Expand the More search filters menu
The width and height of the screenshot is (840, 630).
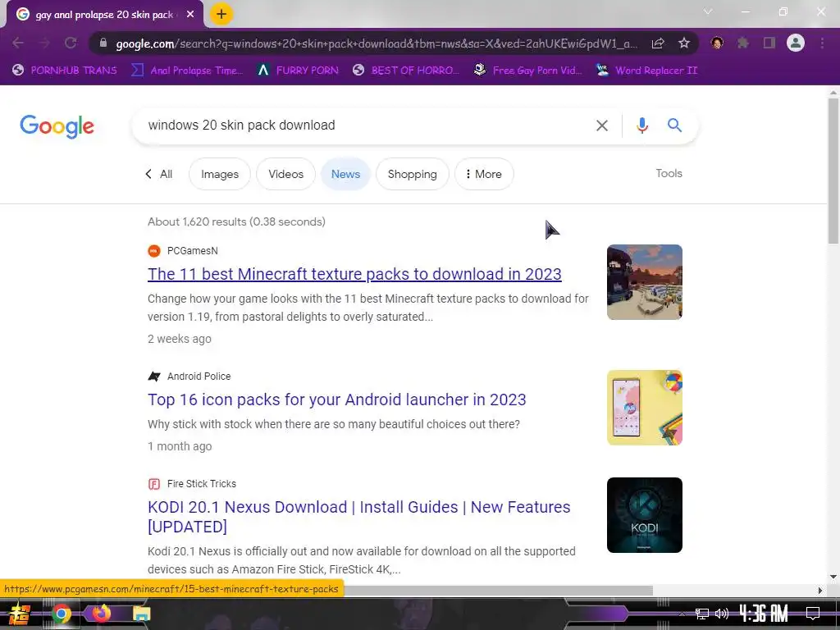[x=484, y=174]
